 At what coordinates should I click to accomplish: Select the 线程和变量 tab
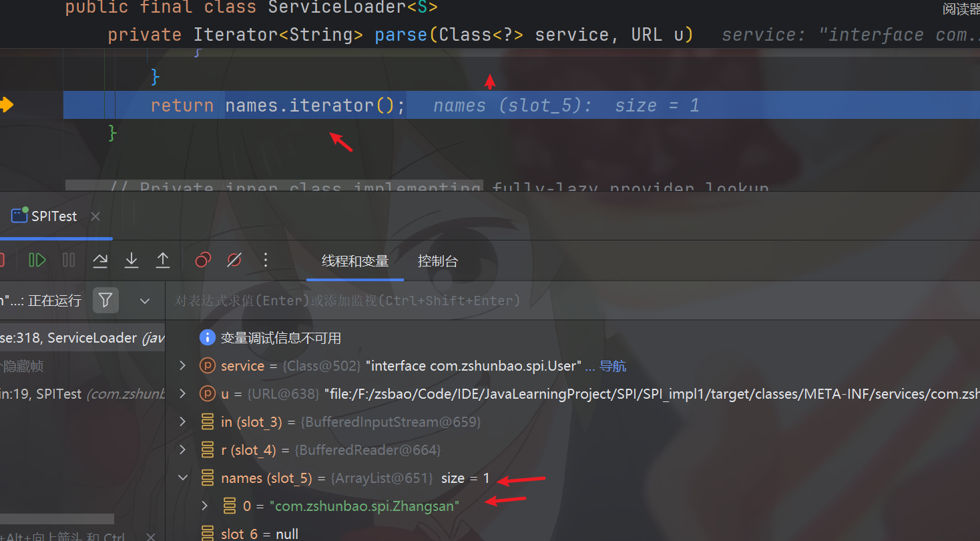click(x=355, y=261)
